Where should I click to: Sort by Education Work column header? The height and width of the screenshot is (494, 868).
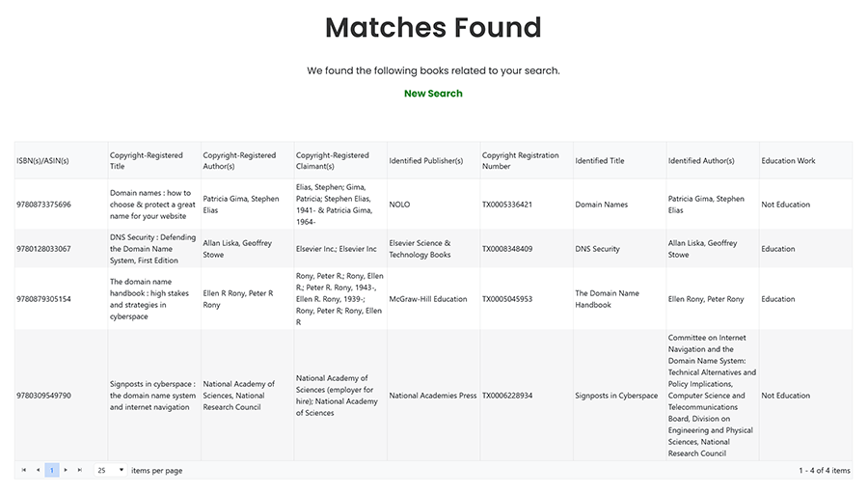[x=788, y=161]
